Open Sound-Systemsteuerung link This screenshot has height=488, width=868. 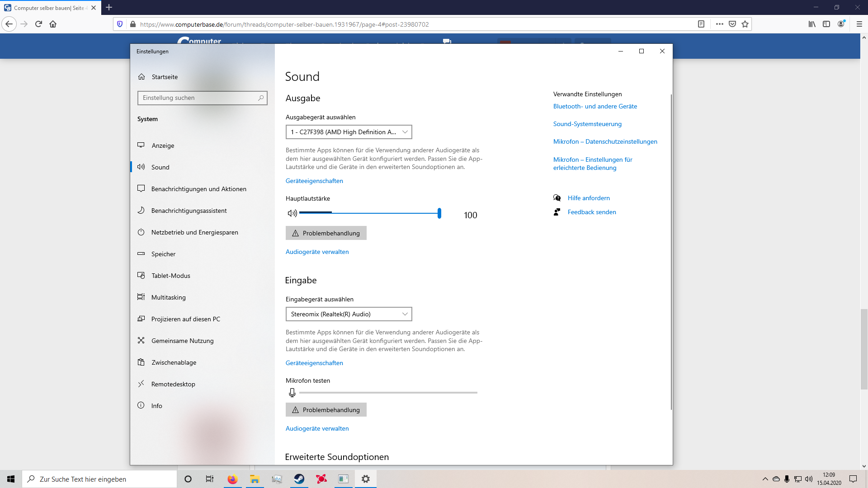[587, 124]
